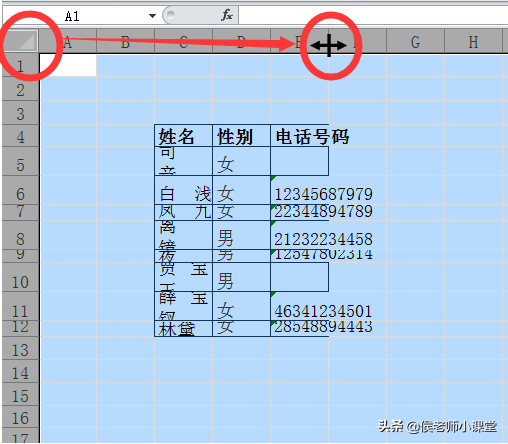508x444 pixels.
Task: Select column C header
Action: click(x=184, y=41)
